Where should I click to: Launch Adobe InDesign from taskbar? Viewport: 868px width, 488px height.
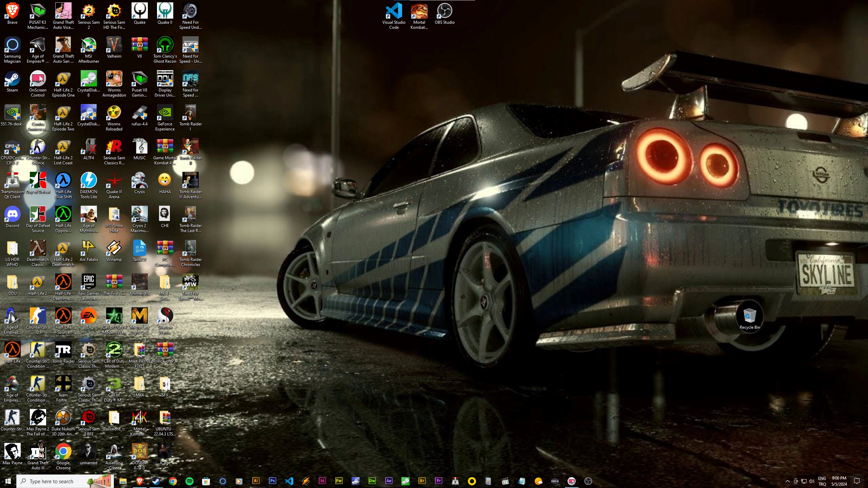coord(322,481)
